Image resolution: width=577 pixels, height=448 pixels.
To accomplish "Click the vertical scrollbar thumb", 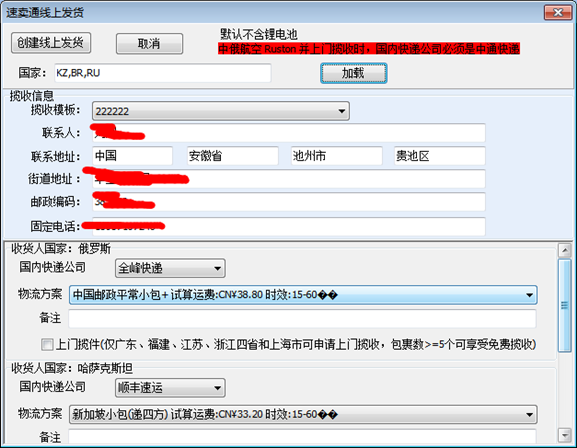I will tap(564, 305).
